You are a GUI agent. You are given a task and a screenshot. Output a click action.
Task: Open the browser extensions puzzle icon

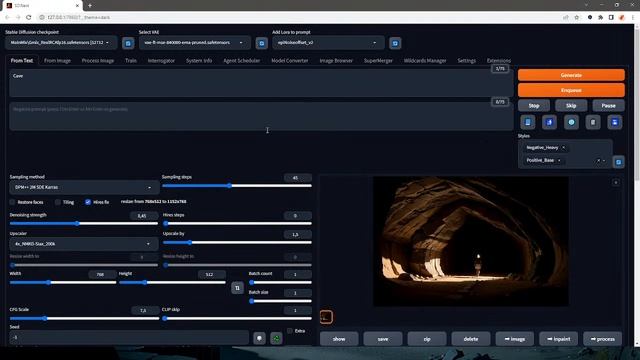point(600,17)
